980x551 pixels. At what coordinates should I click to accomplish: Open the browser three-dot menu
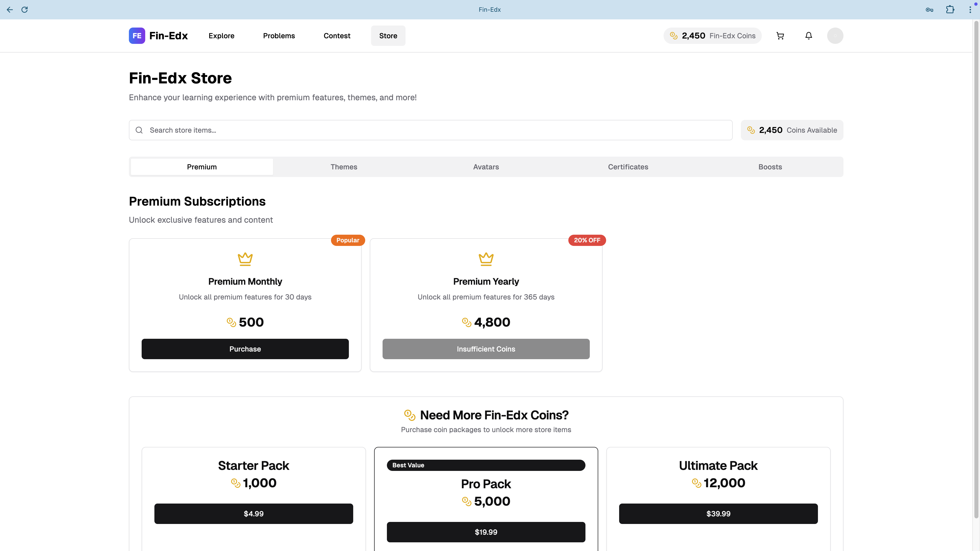[x=970, y=9]
